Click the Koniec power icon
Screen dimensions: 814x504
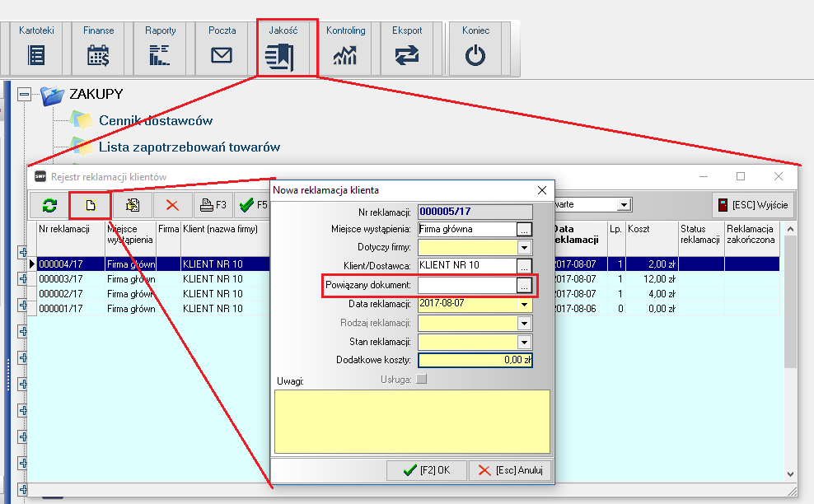click(475, 55)
